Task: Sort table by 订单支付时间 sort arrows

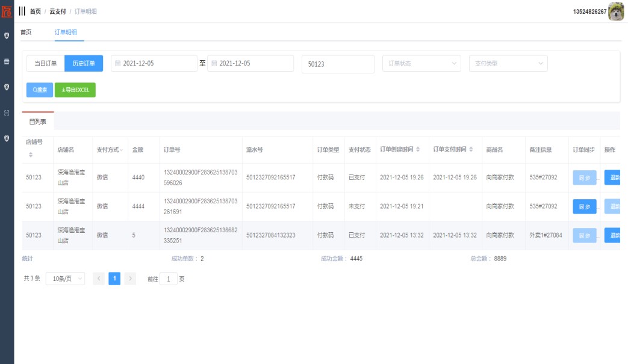Action: pos(471,149)
